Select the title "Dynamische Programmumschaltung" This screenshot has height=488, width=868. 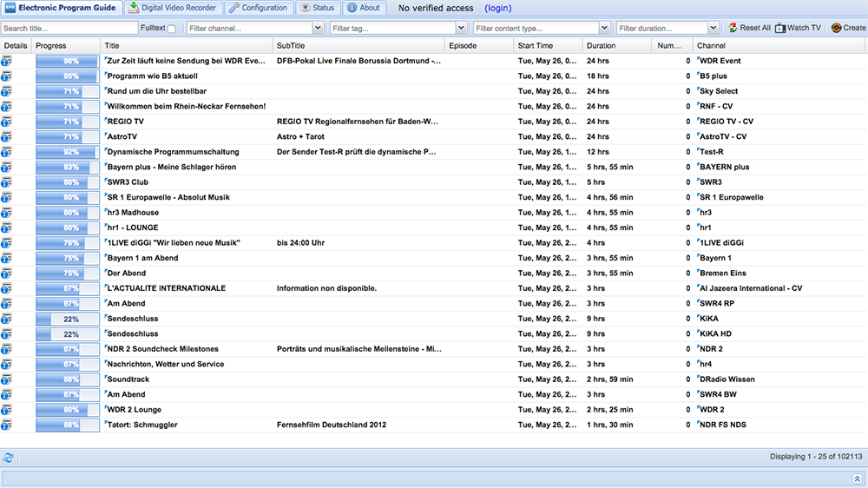(174, 152)
